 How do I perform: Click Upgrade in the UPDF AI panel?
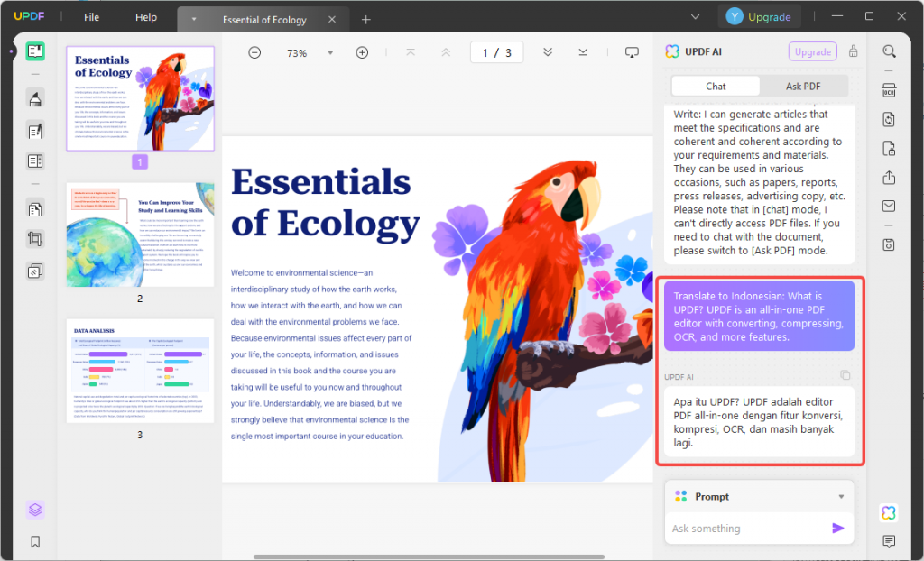pyautogui.click(x=811, y=51)
